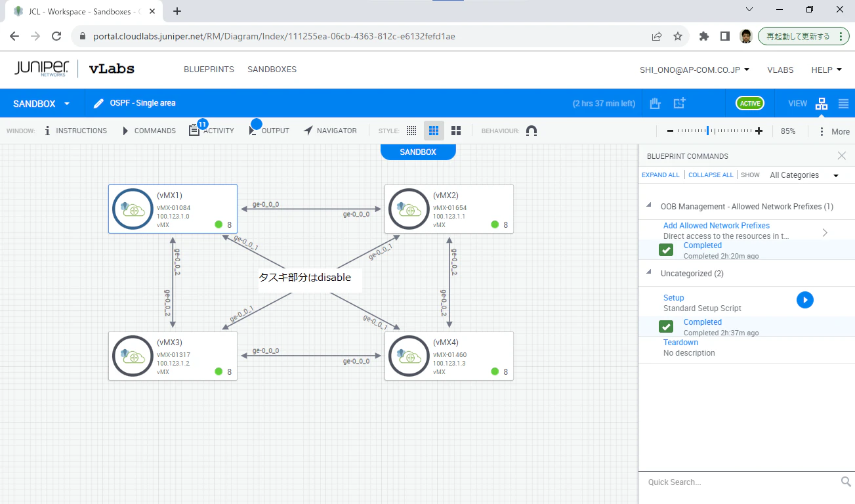Click the vMX2 router icon
The height and width of the screenshot is (504, 855).
409,209
